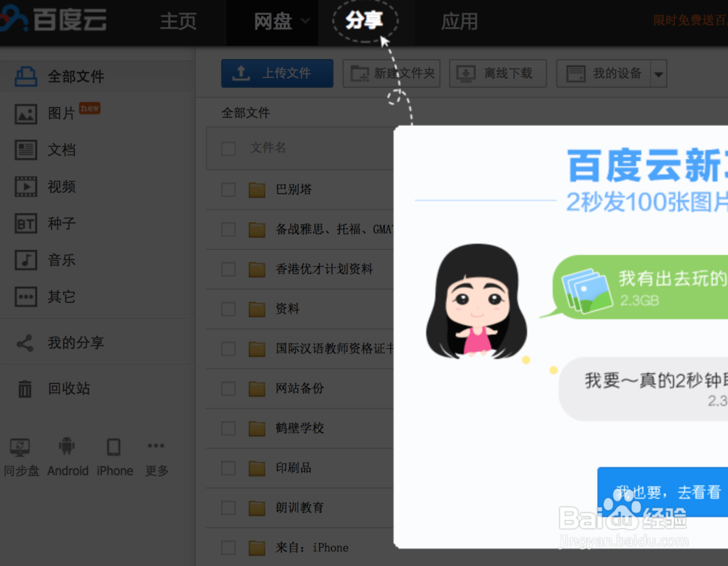Click the 音乐 music note icon
Screen dimensions: 728x566
(25, 260)
